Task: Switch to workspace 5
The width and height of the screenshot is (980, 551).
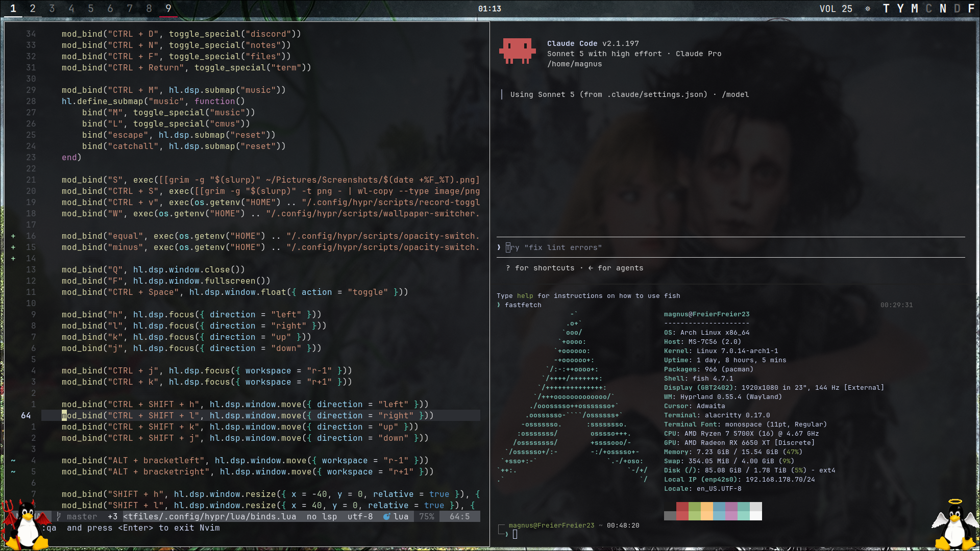Action: click(91, 9)
